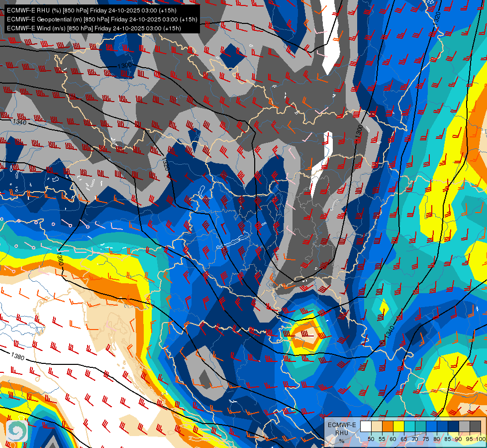The height and width of the screenshot is (448, 487).
Task: Select the teal 70-75% legend swatch
Action: (420, 426)
